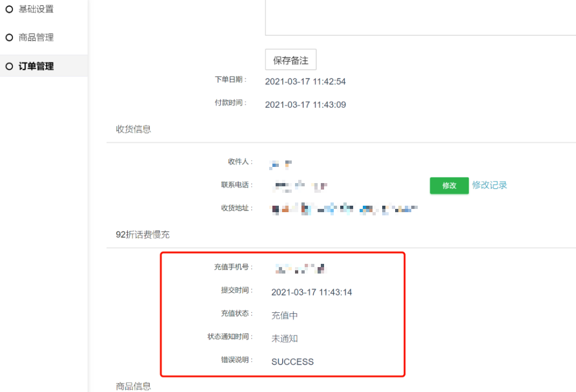Click the blurred 充值手机号 number
Viewport: 576px width, 392px height.
pyautogui.click(x=300, y=268)
